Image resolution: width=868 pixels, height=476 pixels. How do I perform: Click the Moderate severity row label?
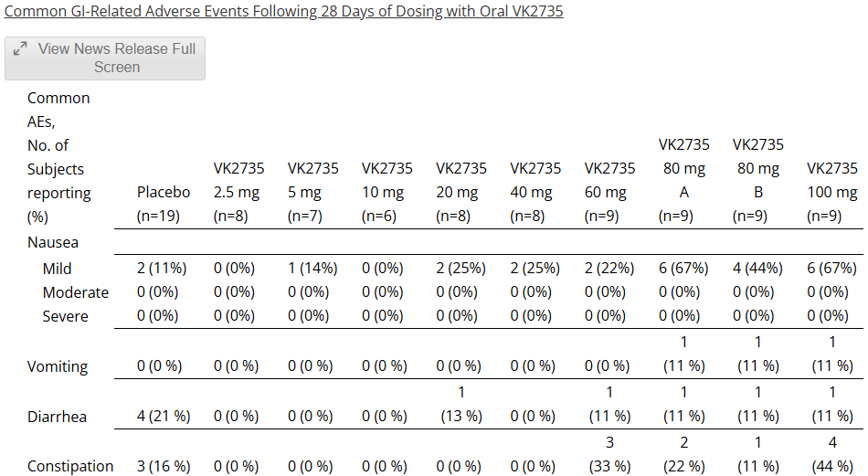pyautogui.click(x=75, y=292)
